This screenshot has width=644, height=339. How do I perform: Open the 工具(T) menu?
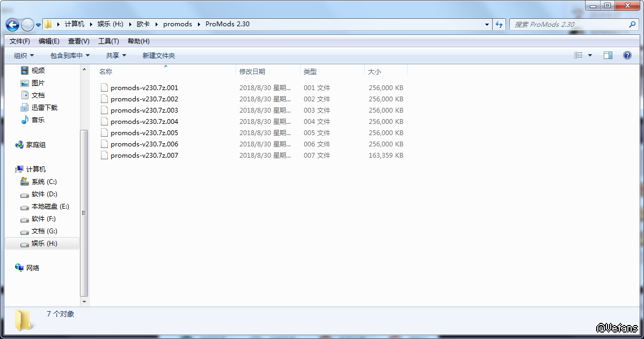point(108,41)
